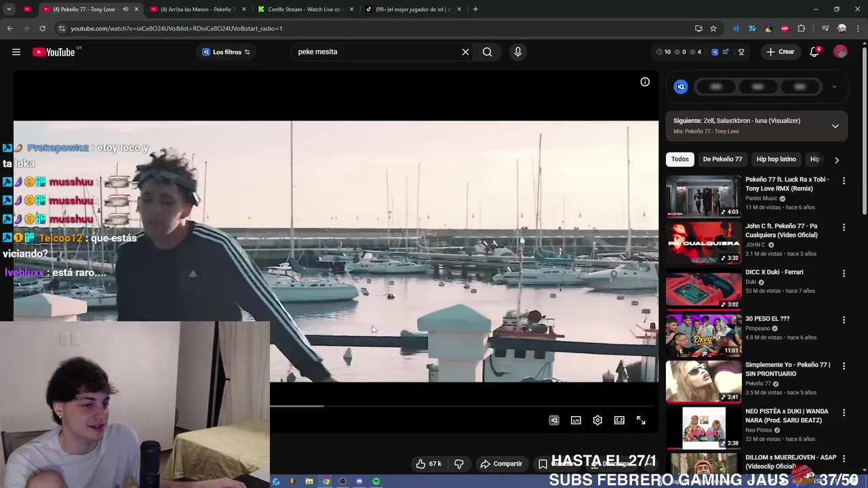Open the Tony Love RMX video thumbnail

pyautogui.click(x=703, y=197)
